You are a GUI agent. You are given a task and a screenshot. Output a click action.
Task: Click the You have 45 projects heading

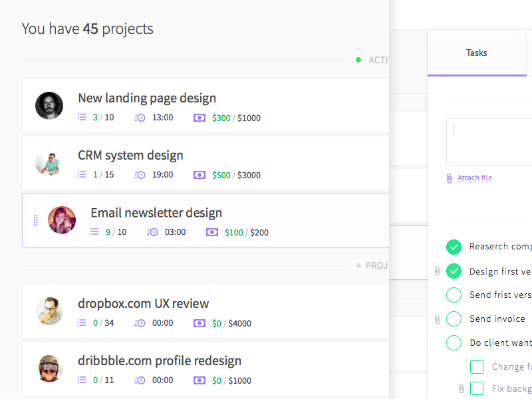(88, 29)
